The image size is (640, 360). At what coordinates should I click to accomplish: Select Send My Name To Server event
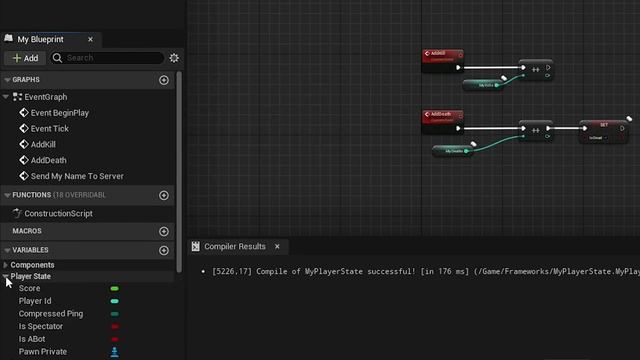pyautogui.click(x=77, y=176)
